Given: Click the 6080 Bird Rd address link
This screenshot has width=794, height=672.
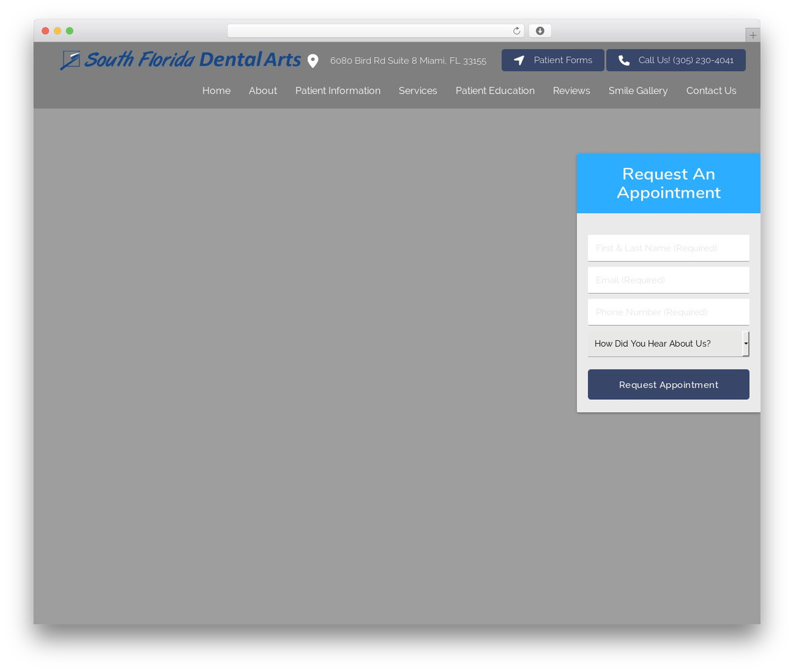Looking at the screenshot, I should click(x=408, y=61).
